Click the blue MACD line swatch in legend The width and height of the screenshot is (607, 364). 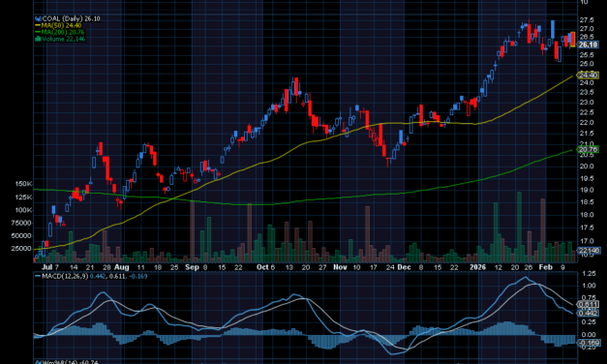[38, 276]
